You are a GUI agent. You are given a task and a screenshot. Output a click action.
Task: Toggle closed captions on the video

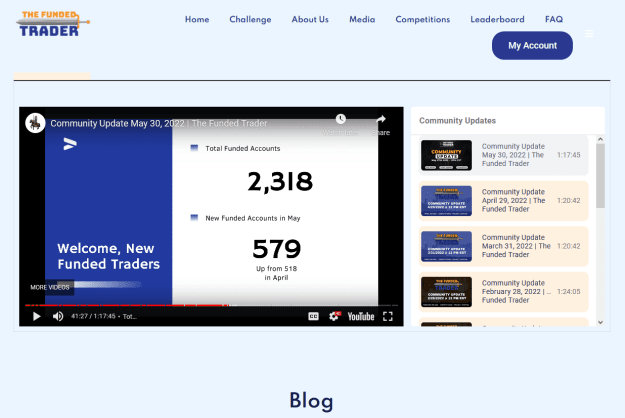[x=313, y=316]
